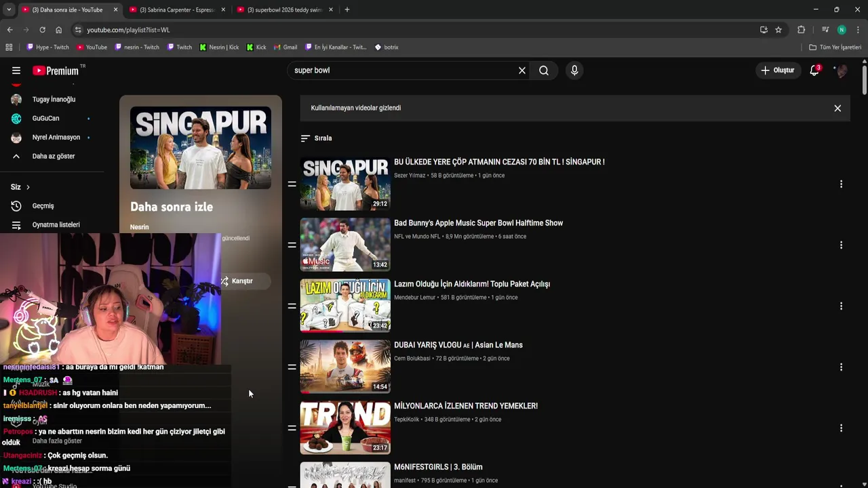Screen dimensions: 868x488
Task: Open 'Bad Bunny's Apple Music Super Bowl' title
Action: click(478, 223)
